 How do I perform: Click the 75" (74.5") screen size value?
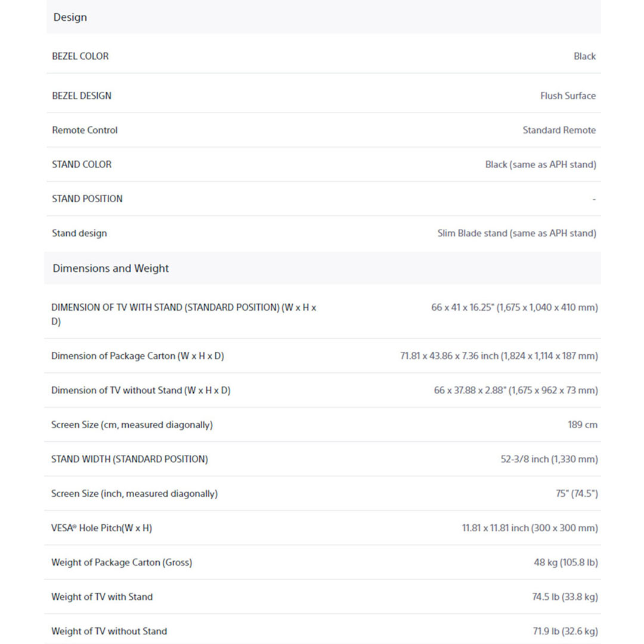coord(577,494)
